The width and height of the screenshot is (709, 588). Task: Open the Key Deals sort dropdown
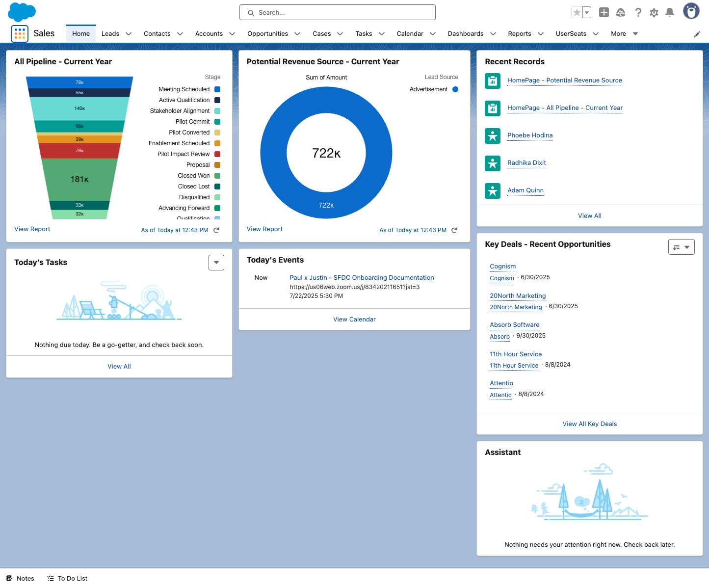(682, 247)
